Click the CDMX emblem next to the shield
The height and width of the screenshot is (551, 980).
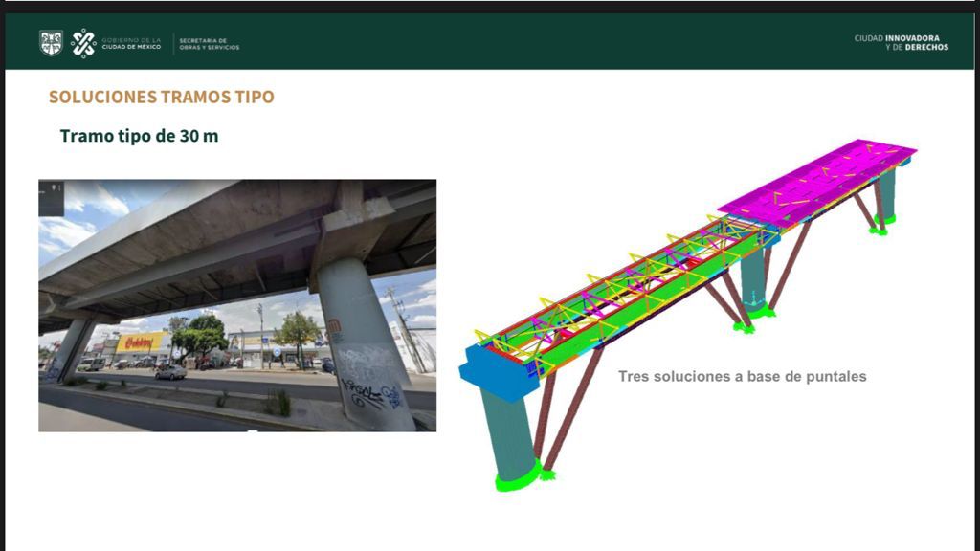click(83, 43)
